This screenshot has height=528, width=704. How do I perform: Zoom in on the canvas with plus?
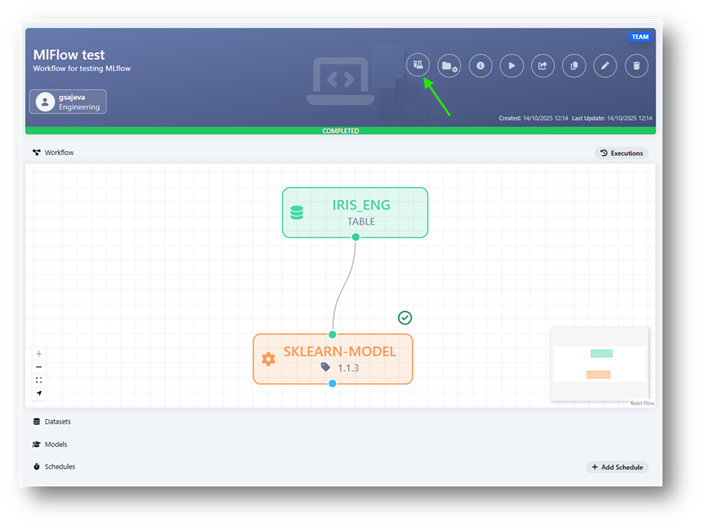39,354
